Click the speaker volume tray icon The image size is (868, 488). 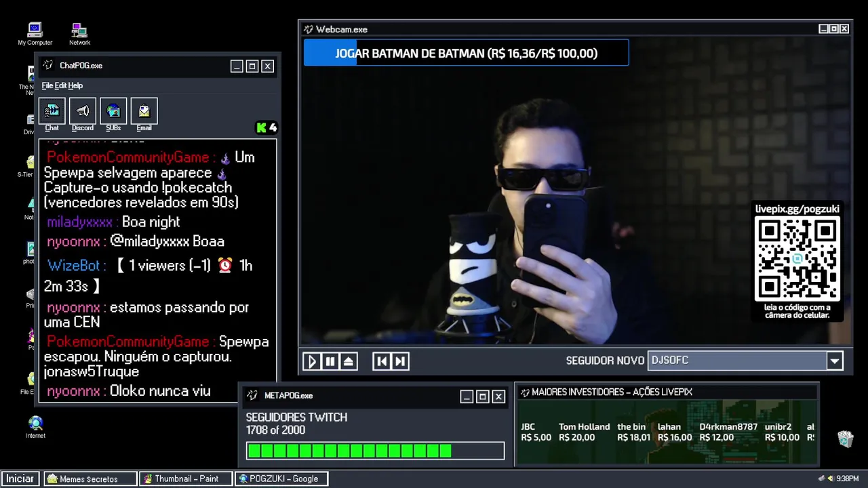830,479
